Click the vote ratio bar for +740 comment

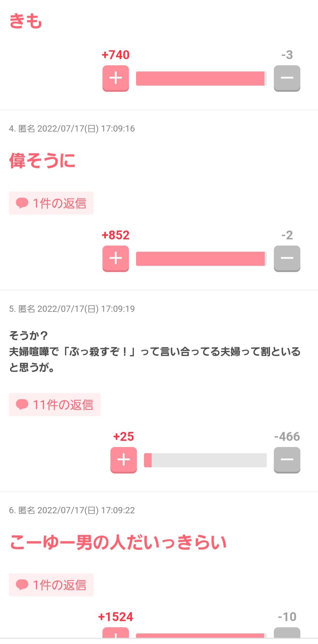(201, 78)
